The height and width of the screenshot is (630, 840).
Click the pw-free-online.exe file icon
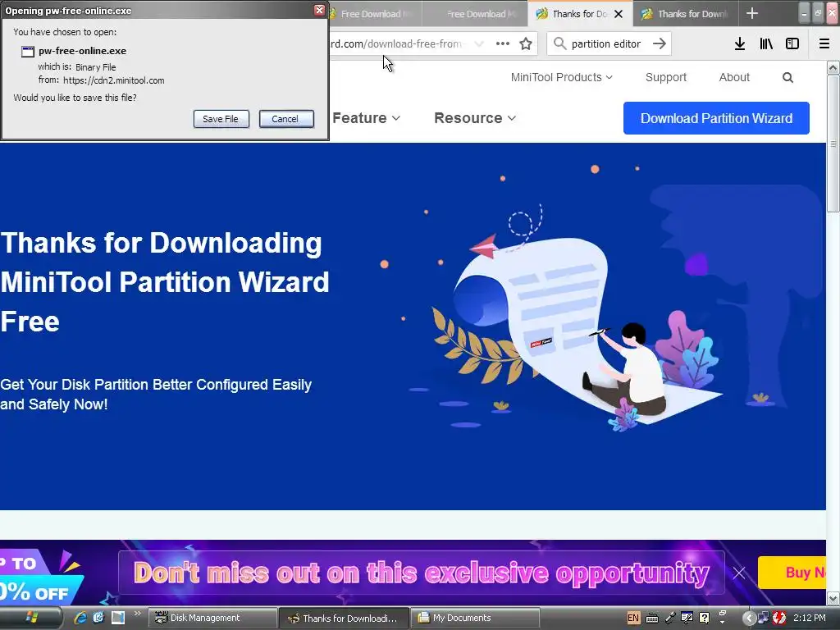(27, 52)
